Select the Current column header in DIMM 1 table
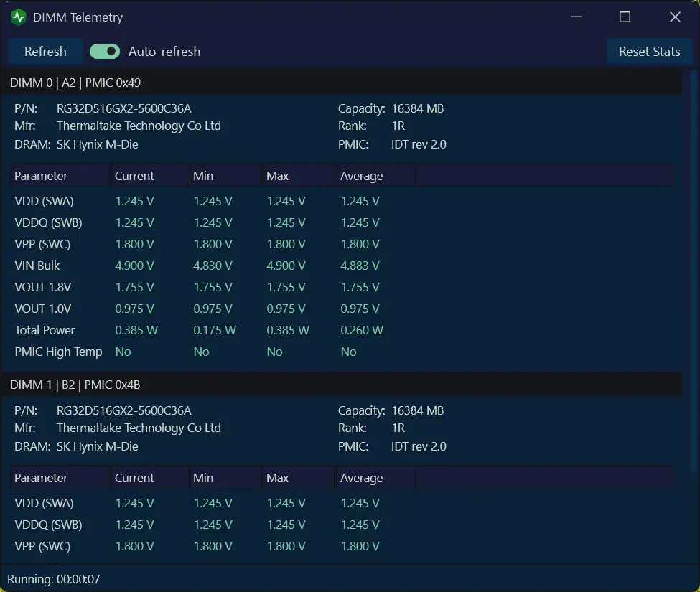The width and height of the screenshot is (700, 592). [x=149, y=478]
